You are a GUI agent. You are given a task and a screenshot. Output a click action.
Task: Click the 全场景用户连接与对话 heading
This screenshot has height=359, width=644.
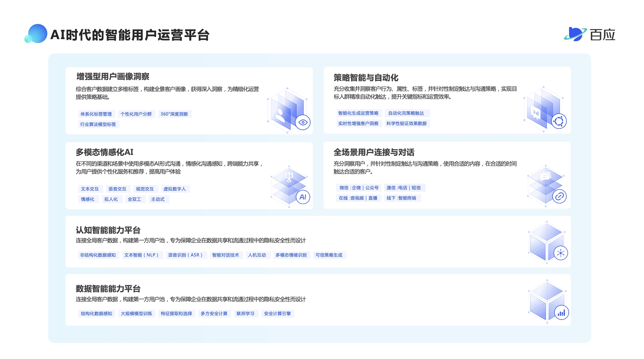pyautogui.click(x=374, y=152)
